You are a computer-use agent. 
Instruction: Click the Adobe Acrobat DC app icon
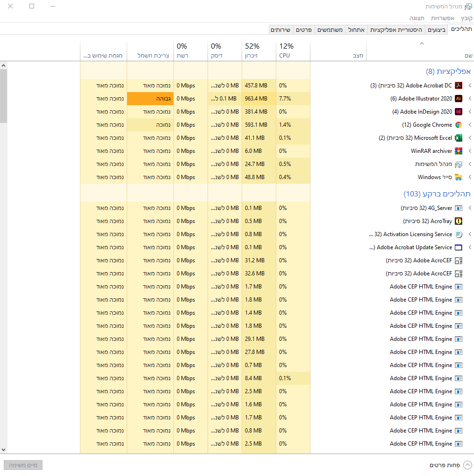click(459, 86)
